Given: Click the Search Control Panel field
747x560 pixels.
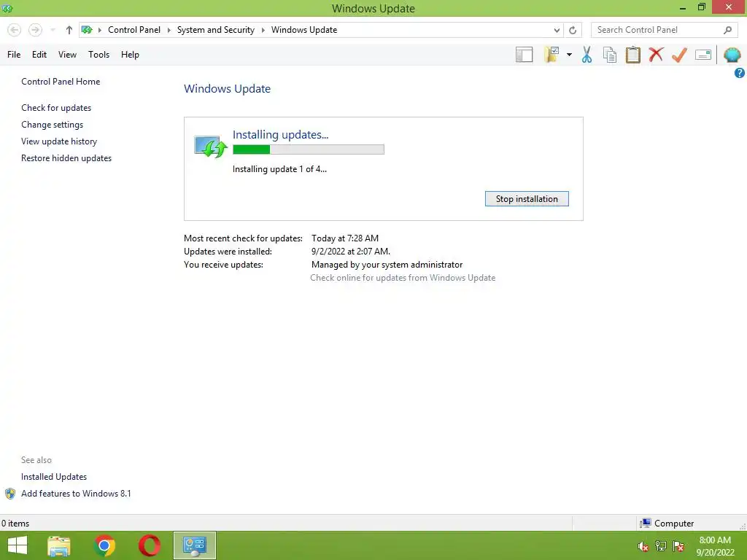Looking at the screenshot, I should [664, 30].
